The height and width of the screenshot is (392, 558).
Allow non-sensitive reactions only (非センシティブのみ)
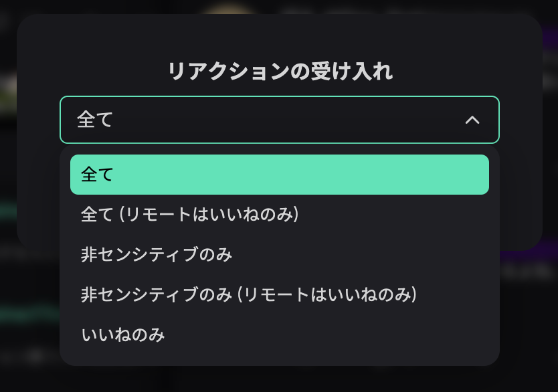[x=157, y=254]
